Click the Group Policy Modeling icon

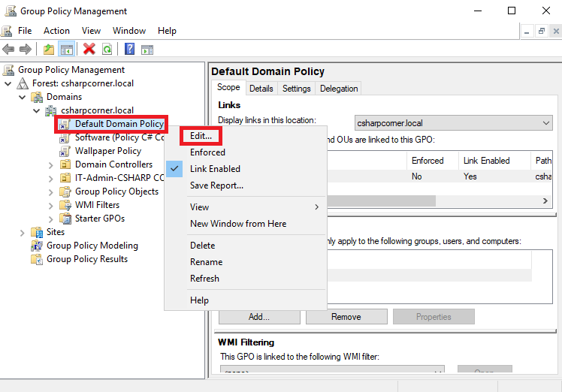pos(37,246)
